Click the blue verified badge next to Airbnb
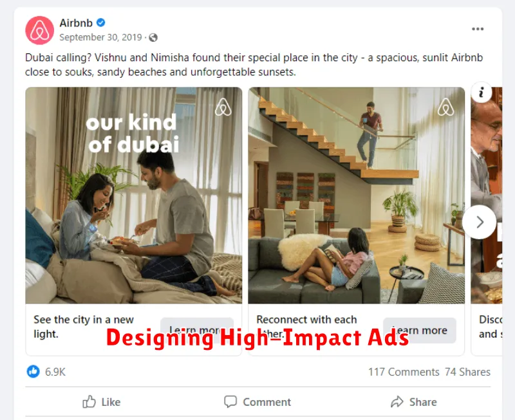Viewport: 515px width, 420px height. tap(101, 23)
